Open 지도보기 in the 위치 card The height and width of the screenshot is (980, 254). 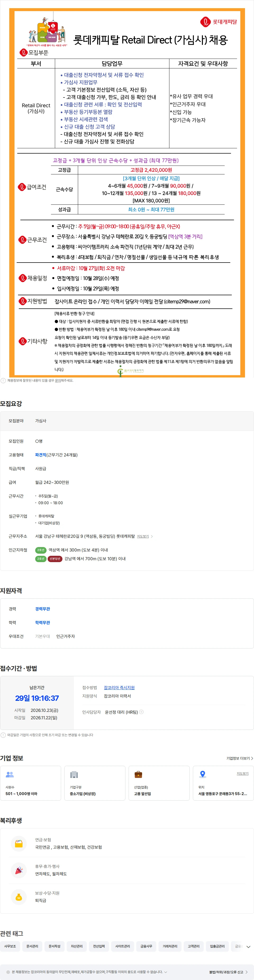coord(243,773)
